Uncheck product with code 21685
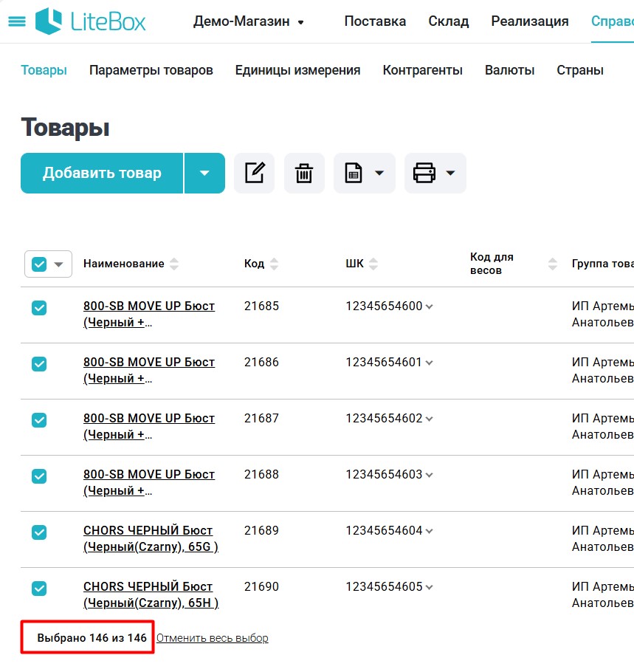Viewport: 634px width, 672px height. (x=39, y=308)
